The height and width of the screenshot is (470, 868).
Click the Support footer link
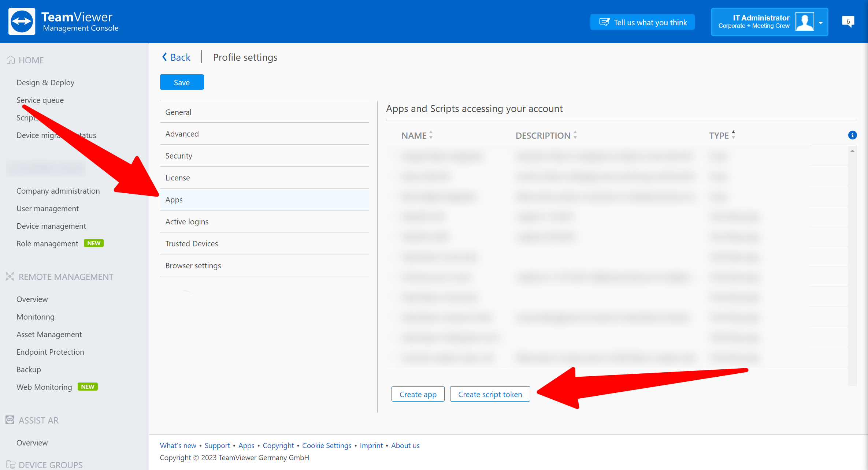coord(217,445)
